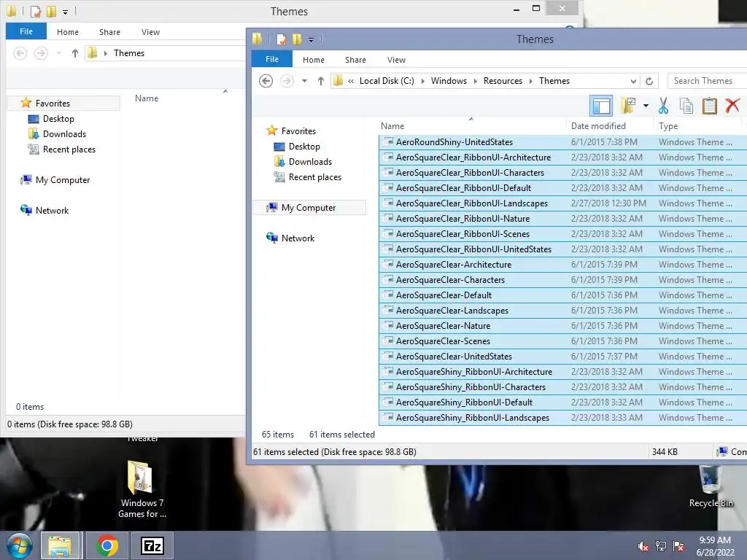
Task: Click muted volume icon in system tray
Action: pyautogui.click(x=643, y=547)
